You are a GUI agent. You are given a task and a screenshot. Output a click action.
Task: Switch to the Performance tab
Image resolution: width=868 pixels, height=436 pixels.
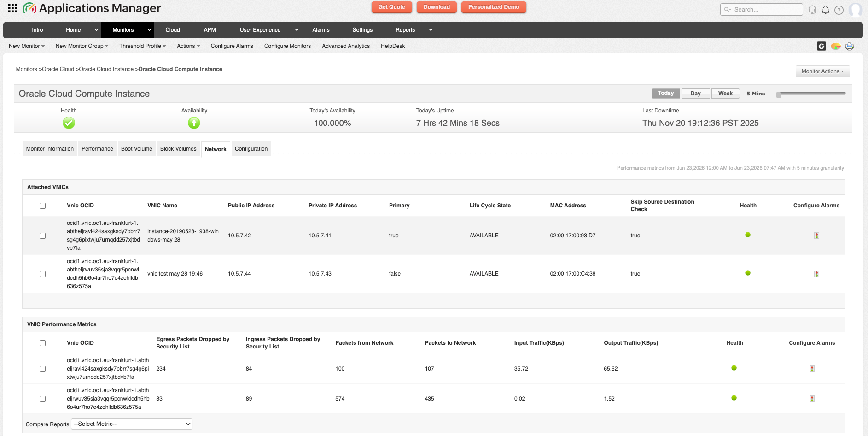click(97, 149)
